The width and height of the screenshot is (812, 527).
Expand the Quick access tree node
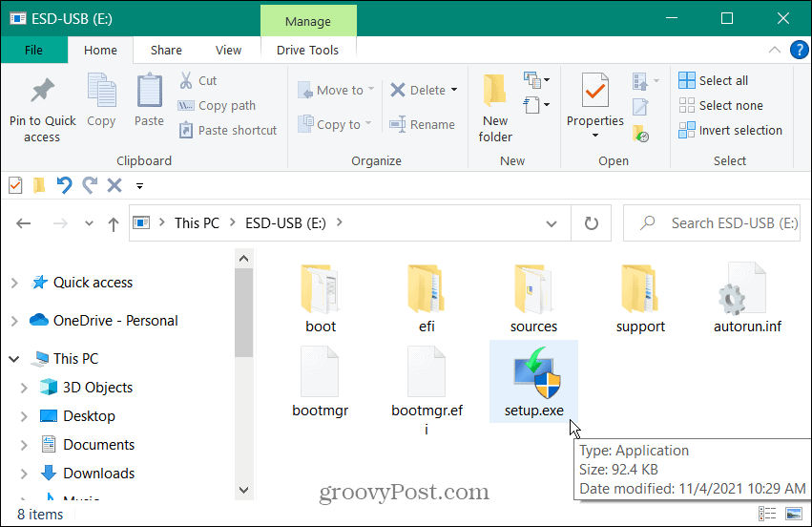click(x=14, y=283)
